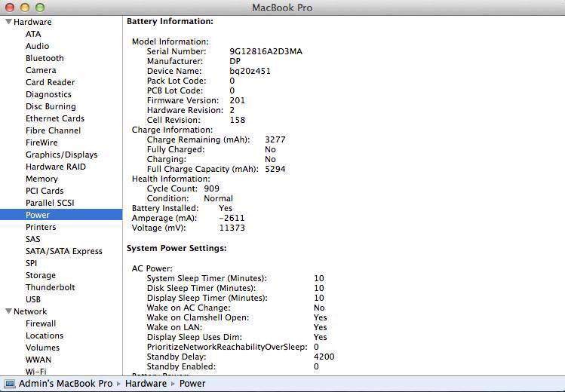The height and width of the screenshot is (392, 565).
Task: Click Full Charge Capacity value 5294
Action: (x=275, y=169)
